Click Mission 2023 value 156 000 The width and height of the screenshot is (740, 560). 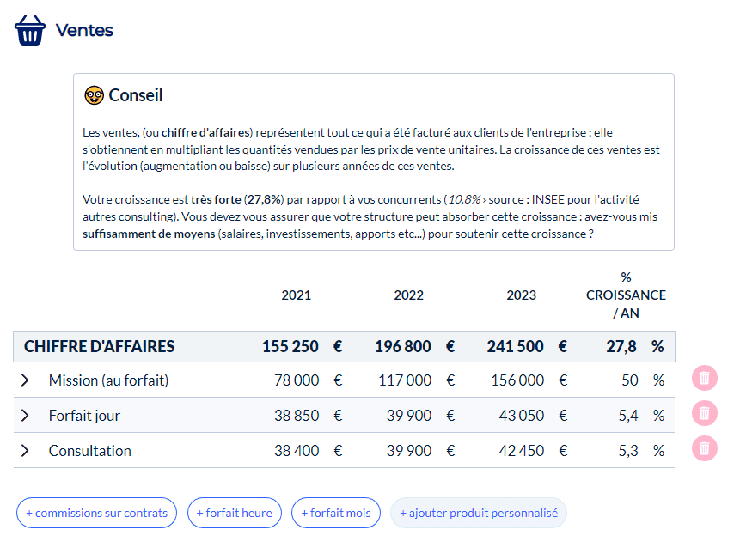[517, 380]
